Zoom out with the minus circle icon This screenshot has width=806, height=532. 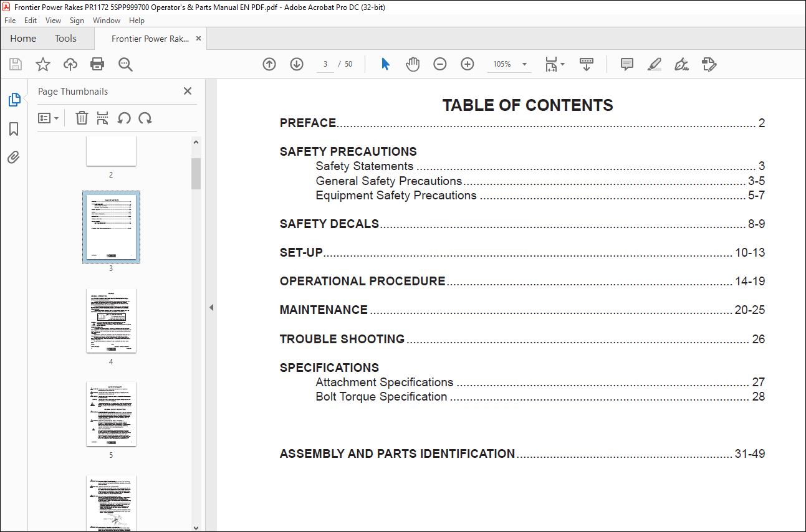pyautogui.click(x=440, y=64)
